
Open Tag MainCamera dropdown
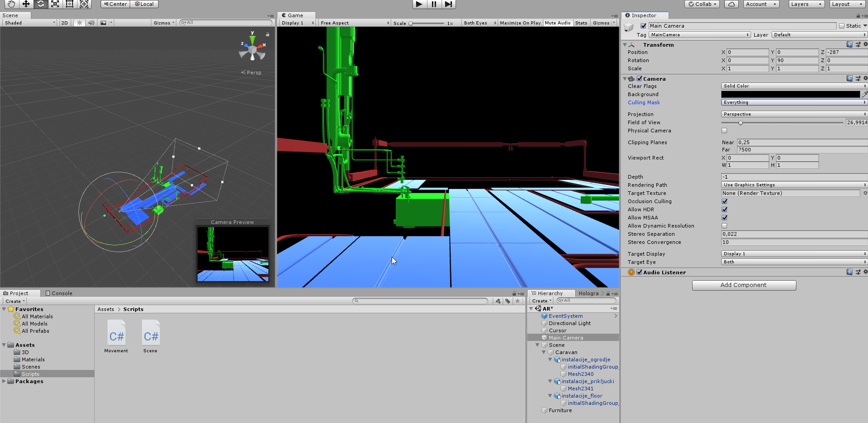pos(700,34)
